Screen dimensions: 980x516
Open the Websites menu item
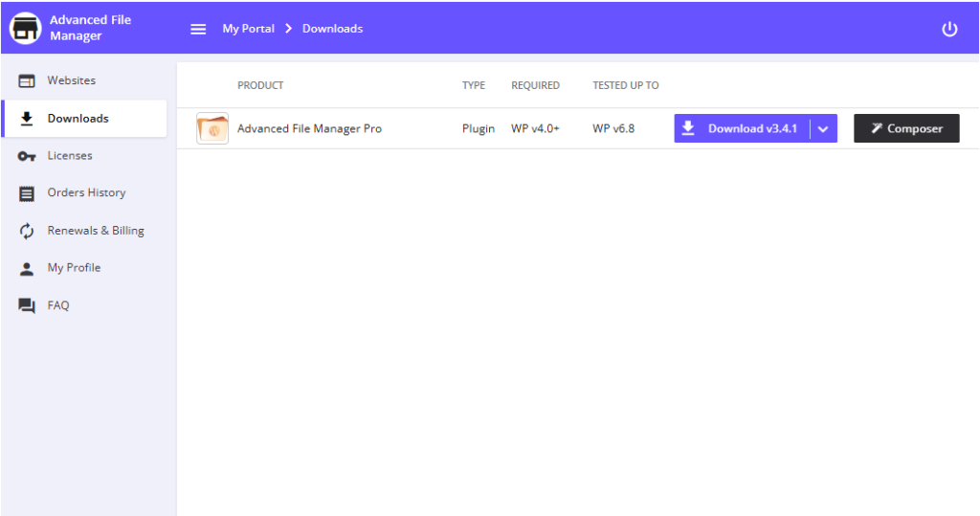pos(84,80)
